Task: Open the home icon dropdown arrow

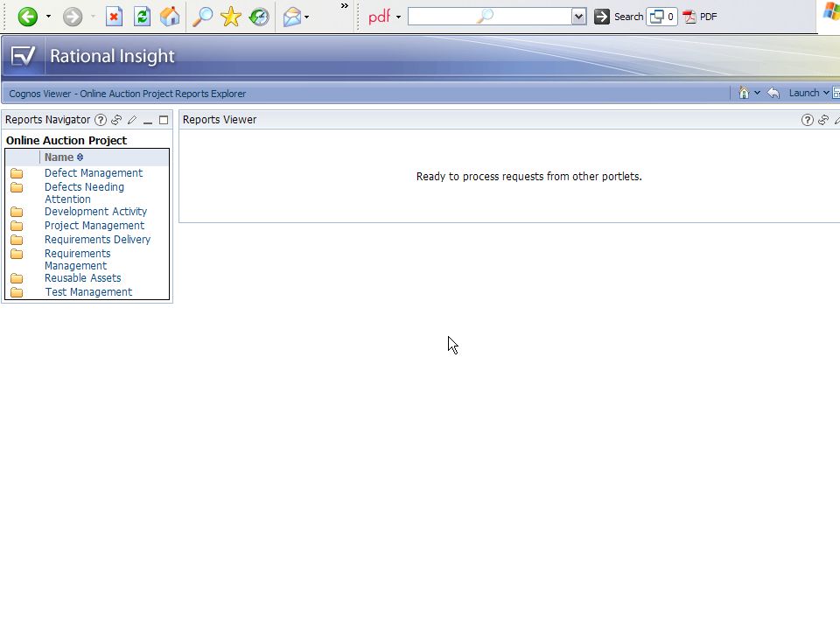Action: (757, 93)
